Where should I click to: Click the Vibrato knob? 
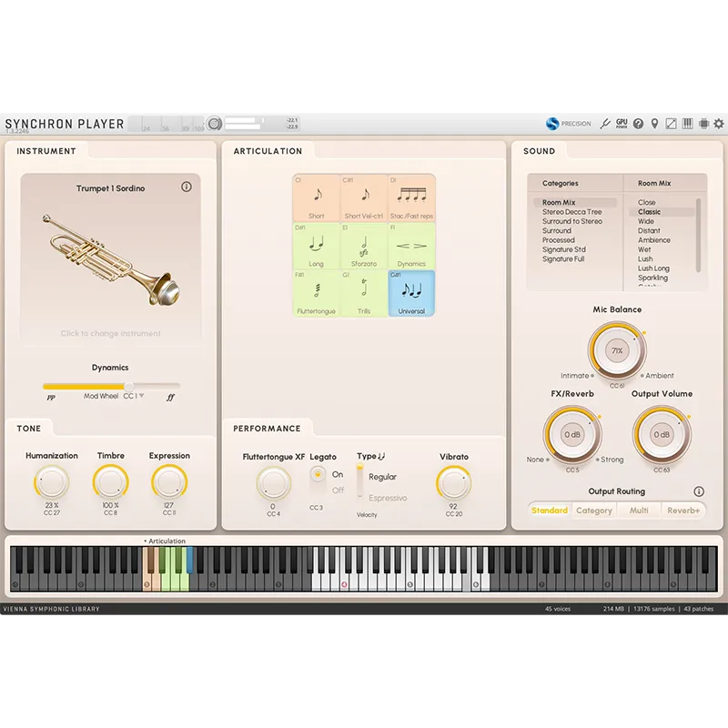point(453,484)
